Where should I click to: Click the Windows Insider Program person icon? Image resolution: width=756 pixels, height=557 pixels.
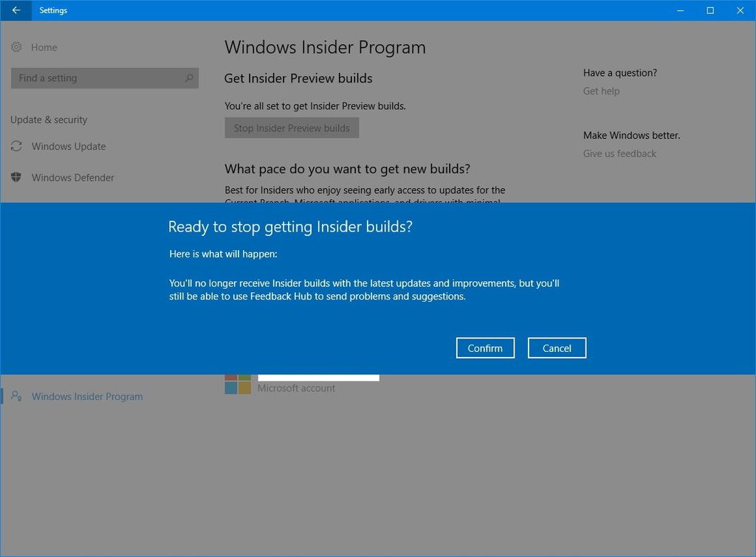tap(16, 396)
